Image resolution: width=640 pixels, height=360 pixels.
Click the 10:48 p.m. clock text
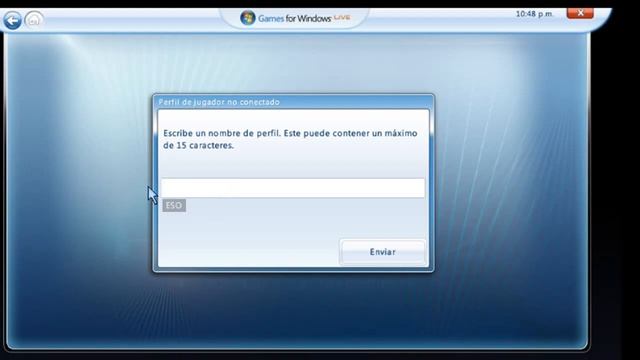point(534,14)
